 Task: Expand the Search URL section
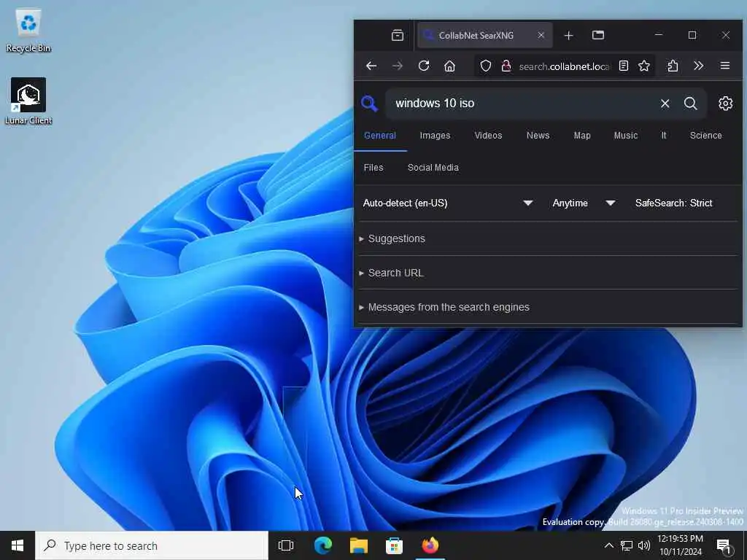point(395,273)
